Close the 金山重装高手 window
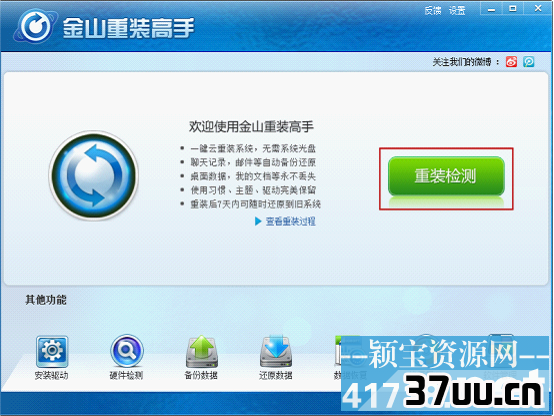The image size is (554, 416). [x=538, y=9]
